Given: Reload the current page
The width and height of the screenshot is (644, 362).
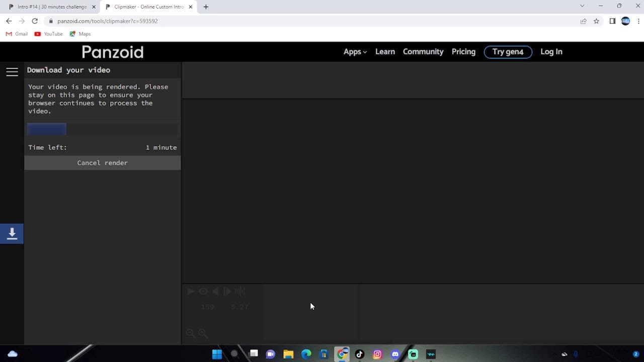Looking at the screenshot, I should (35, 21).
